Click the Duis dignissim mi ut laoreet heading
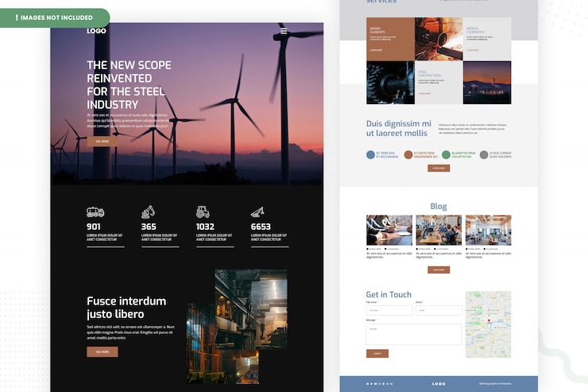The width and height of the screenshot is (588, 392). coord(399,128)
